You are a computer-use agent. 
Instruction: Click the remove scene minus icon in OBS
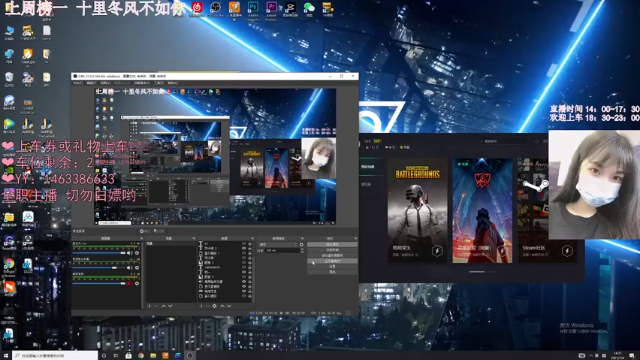(156, 306)
